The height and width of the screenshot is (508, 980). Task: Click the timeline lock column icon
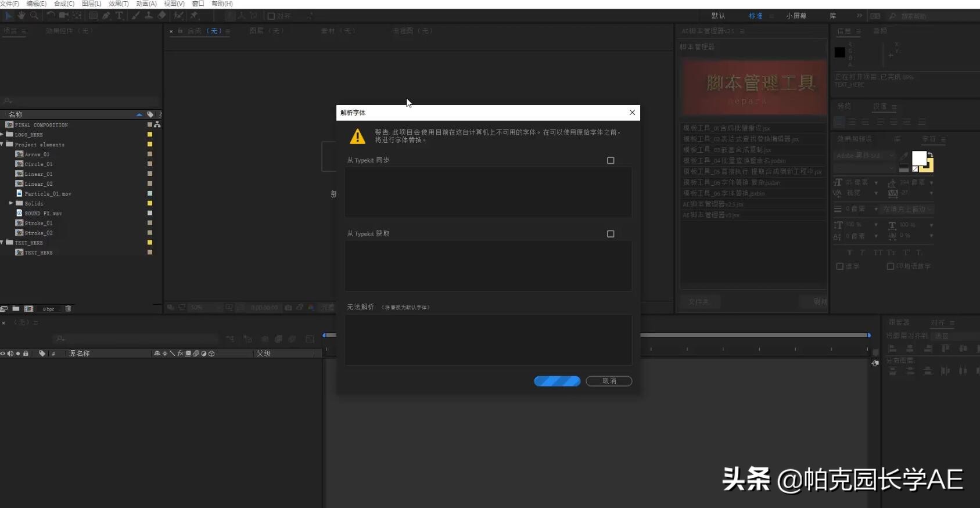(26, 353)
